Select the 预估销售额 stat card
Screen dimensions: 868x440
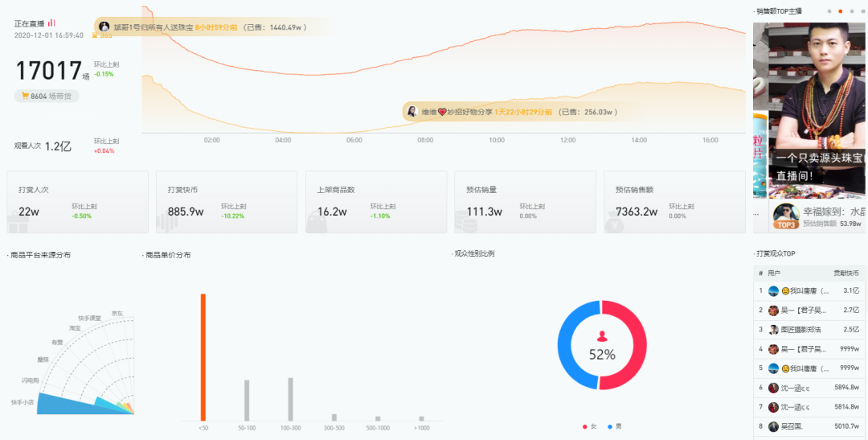674,202
